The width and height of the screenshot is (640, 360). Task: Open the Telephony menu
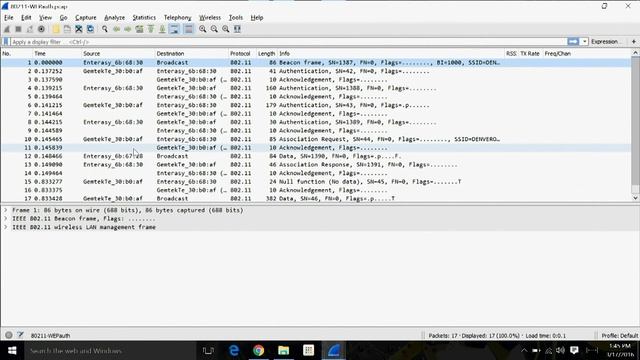pos(177,18)
